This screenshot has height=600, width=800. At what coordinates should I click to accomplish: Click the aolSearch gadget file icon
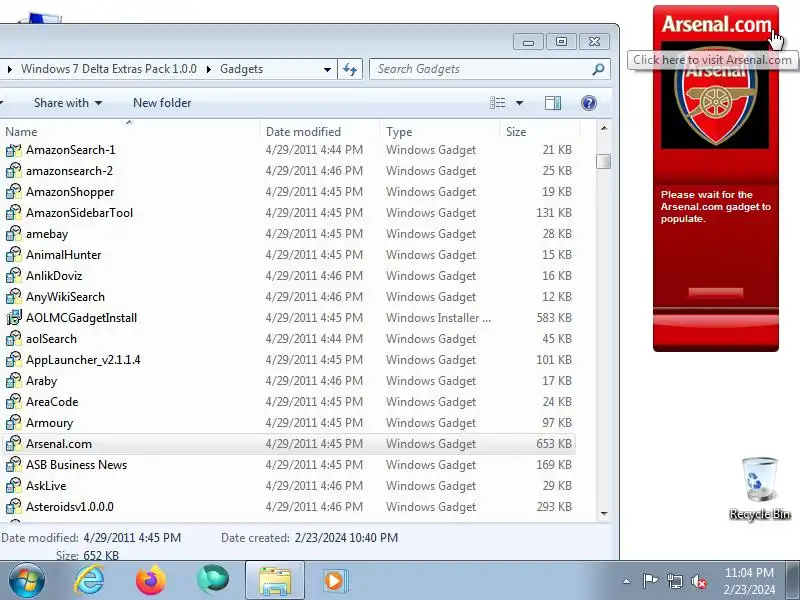tap(14, 339)
